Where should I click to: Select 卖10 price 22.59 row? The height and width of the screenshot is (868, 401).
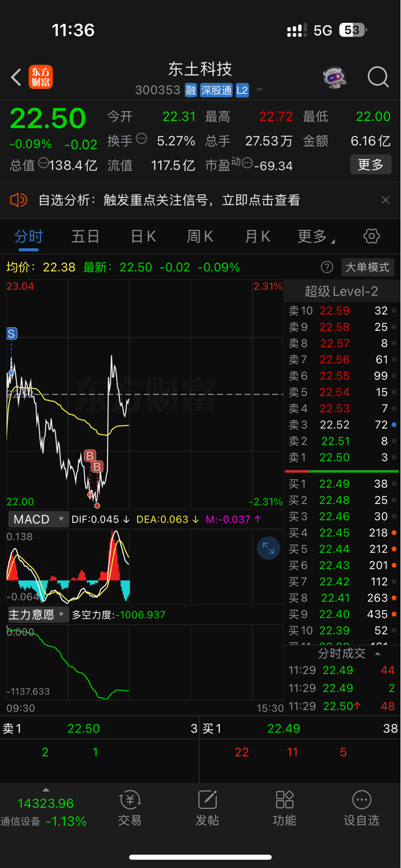pos(342,311)
